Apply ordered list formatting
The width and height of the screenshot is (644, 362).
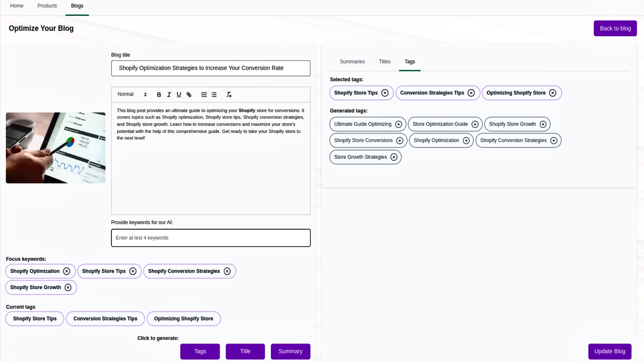point(204,95)
